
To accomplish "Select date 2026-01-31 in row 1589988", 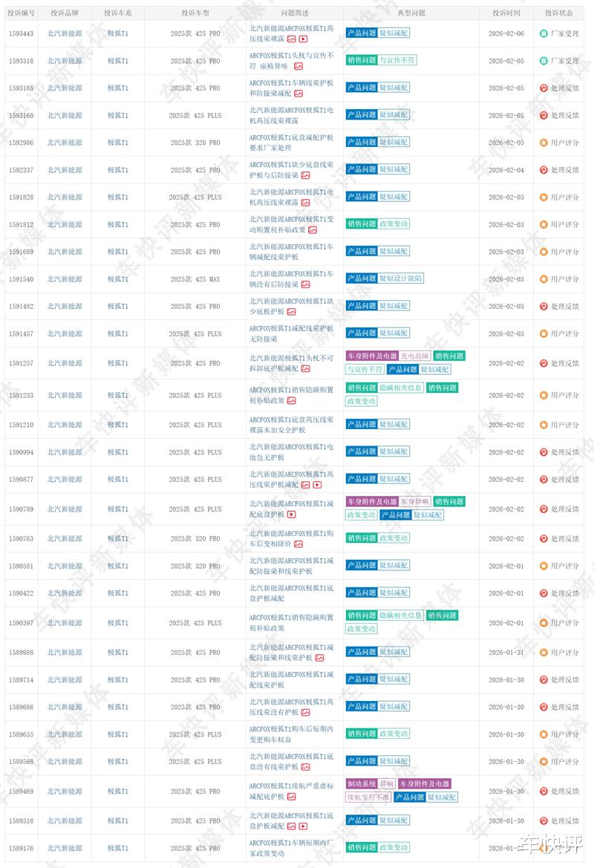I will [506, 653].
